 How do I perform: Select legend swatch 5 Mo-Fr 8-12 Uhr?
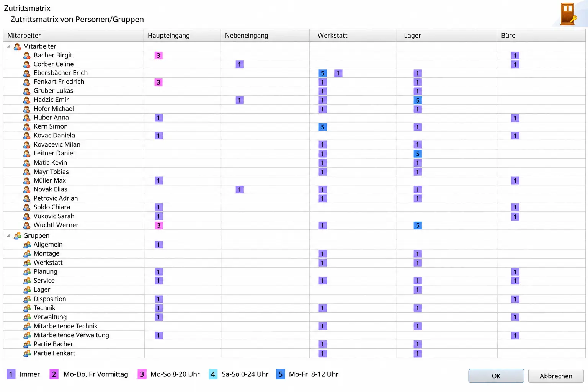(281, 374)
